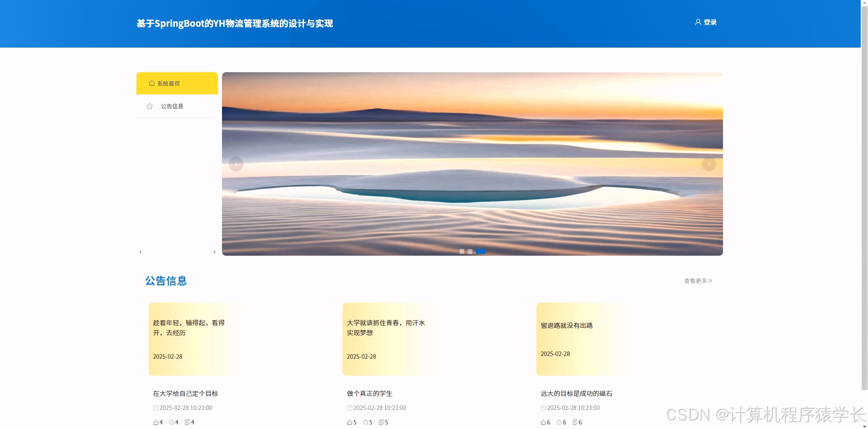Open the 系统首页 menu item
The height and width of the screenshot is (429, 868).
[x=168, y=83]
